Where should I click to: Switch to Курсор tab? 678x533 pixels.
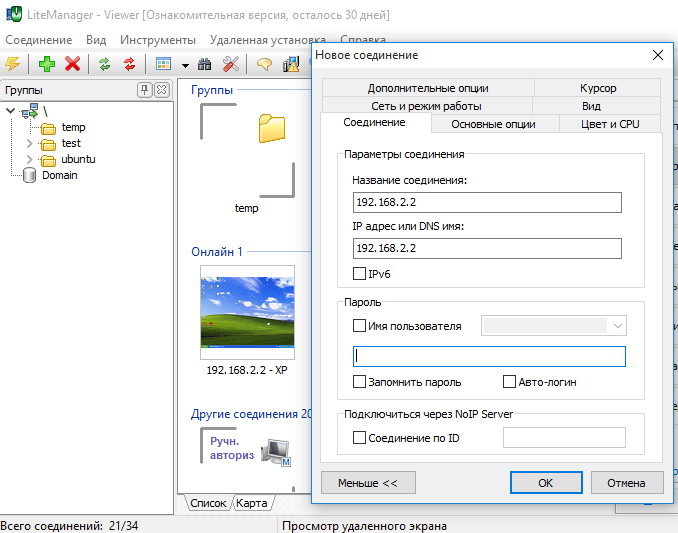tap(598, 88)
